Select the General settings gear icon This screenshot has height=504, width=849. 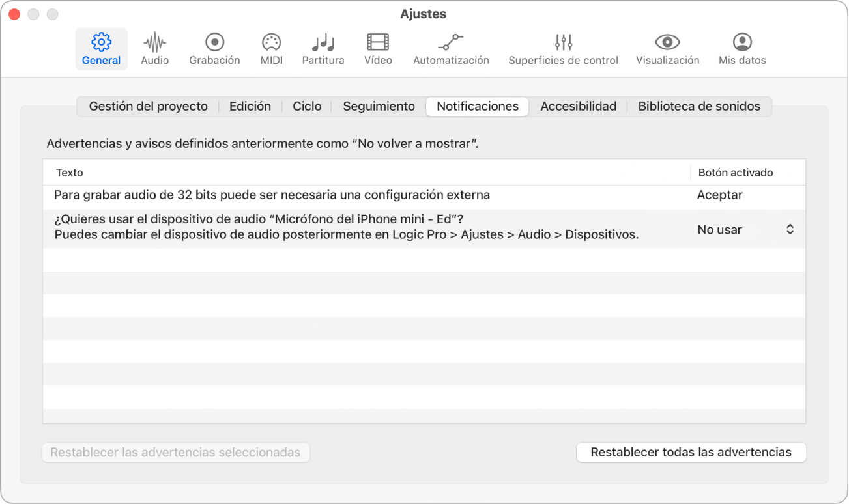pos(101,48)
